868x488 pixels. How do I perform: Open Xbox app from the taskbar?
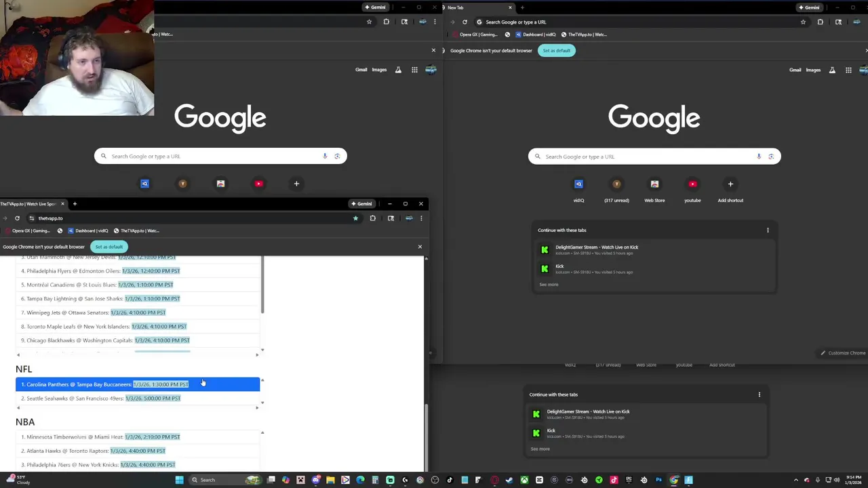click(524, 480)
